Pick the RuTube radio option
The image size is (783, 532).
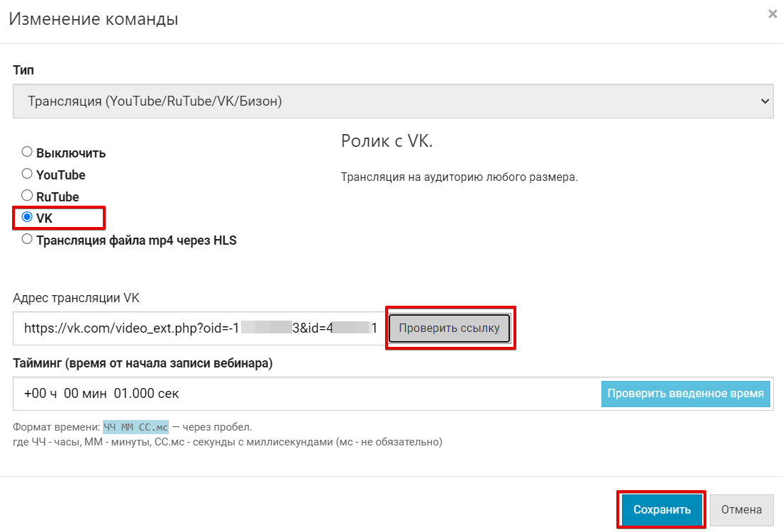(x=27, y=195)
